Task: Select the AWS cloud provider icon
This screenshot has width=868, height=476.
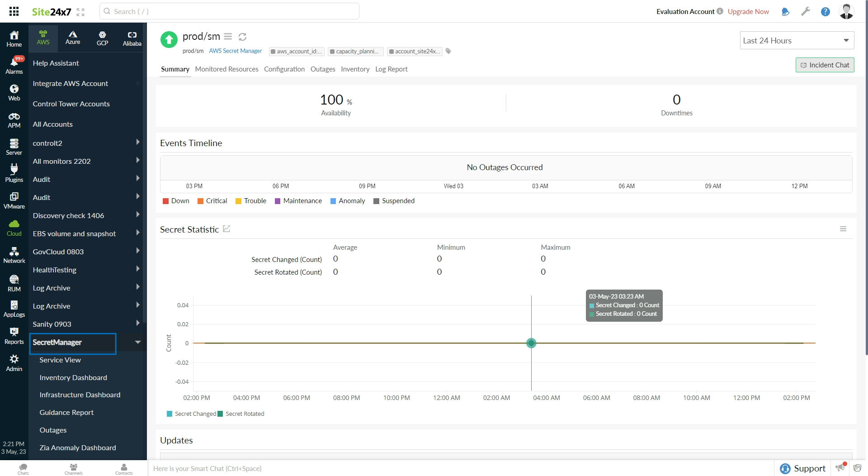Action: point(43,38)
